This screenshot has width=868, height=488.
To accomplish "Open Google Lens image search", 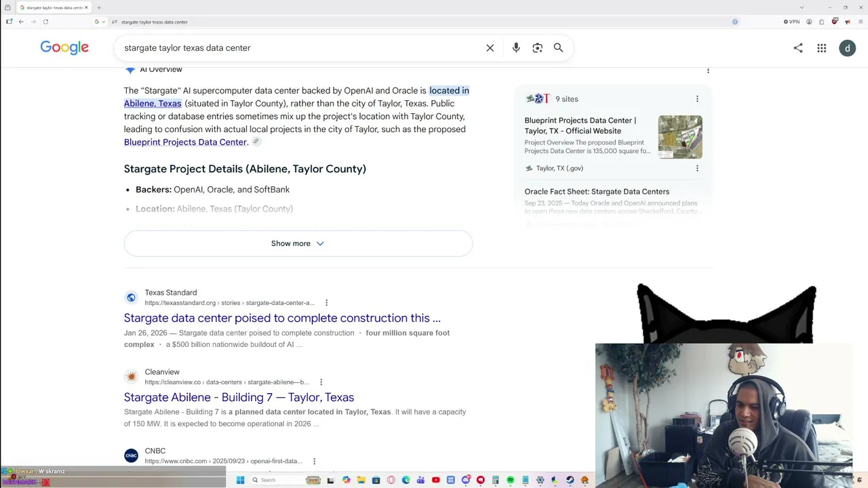I will coord(538,48).
